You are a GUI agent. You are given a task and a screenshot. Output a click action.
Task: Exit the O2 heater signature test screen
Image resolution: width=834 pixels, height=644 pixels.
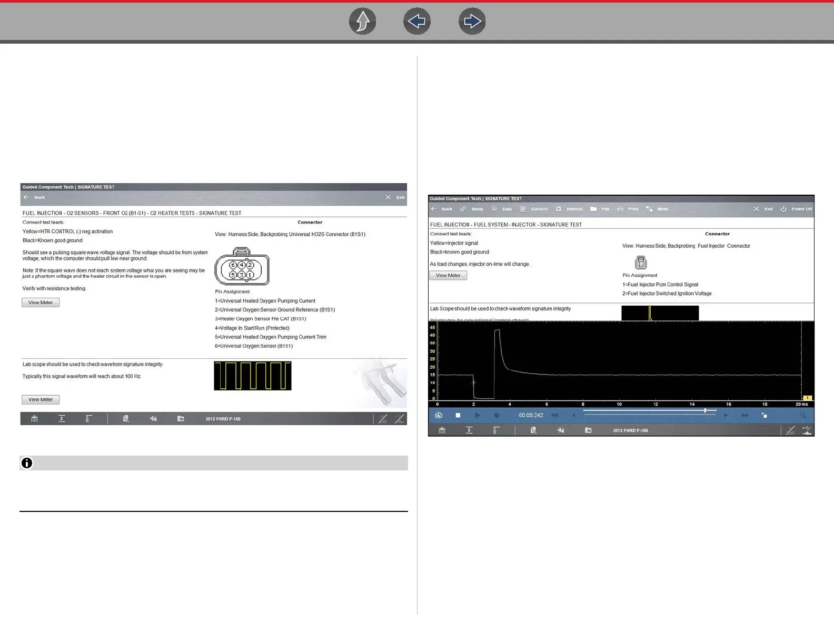[395, 197]
